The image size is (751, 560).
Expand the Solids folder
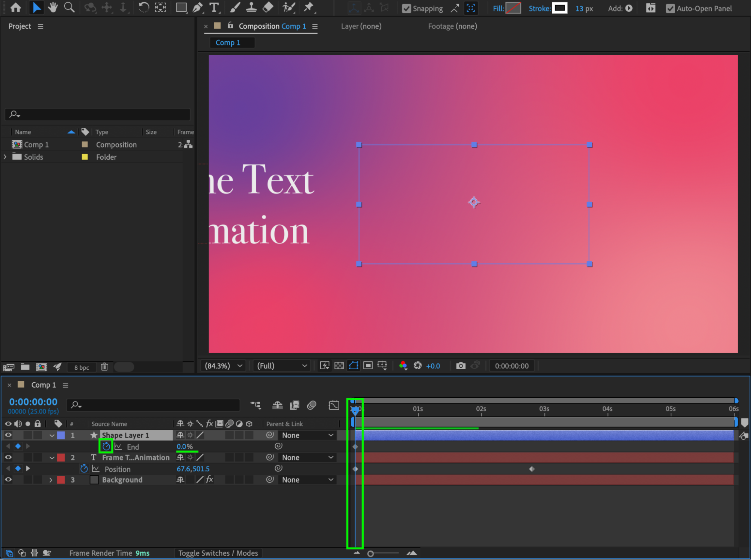pyautogui.click(x=5, y=157)
